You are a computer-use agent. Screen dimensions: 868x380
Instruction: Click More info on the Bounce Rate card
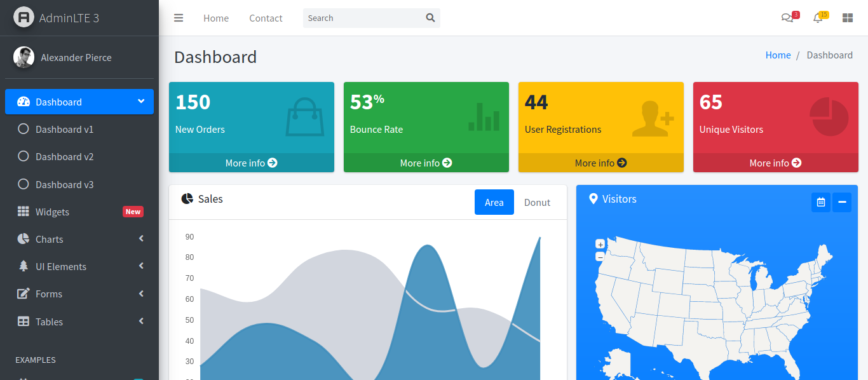click(x=426, y=163)
